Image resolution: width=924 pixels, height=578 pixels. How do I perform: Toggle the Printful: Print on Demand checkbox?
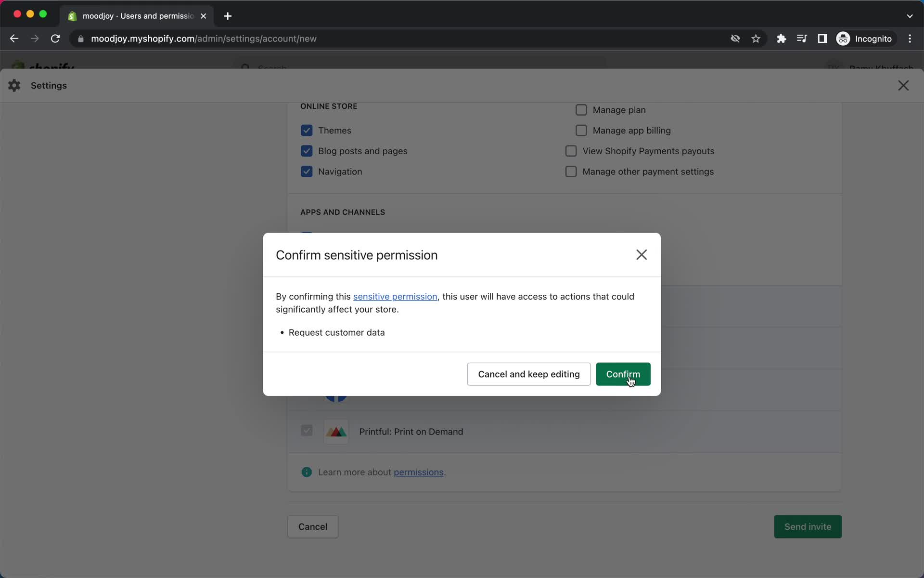coord(307,431)
